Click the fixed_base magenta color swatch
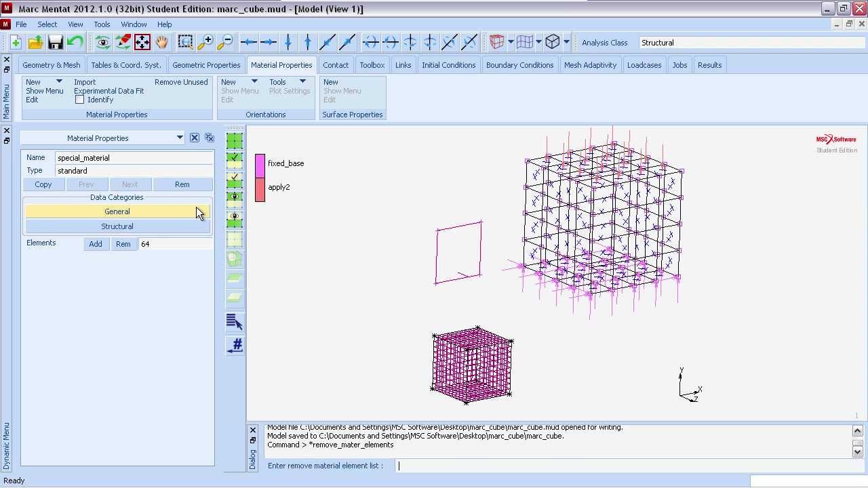Viewport: 868px width, 488px height. tap(260, 165)
